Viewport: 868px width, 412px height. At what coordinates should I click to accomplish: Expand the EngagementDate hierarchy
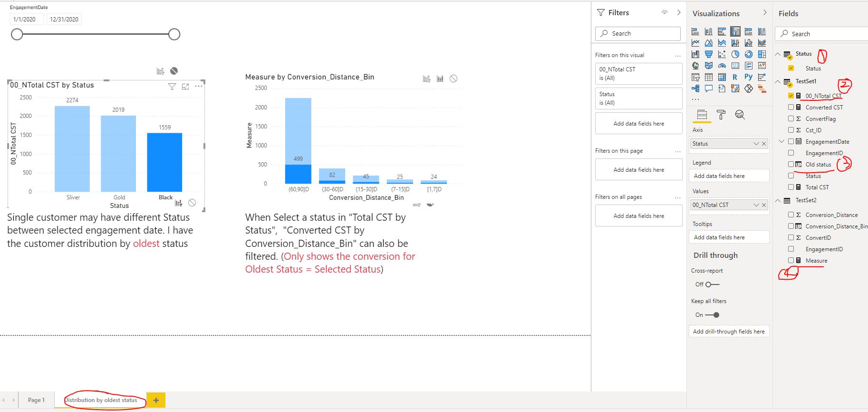point(781,141)
